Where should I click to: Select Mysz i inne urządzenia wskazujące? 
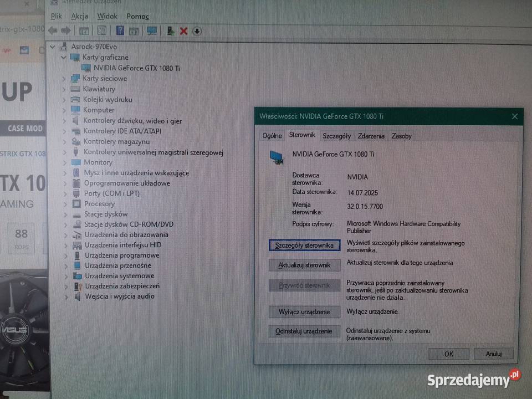(136, 173)
